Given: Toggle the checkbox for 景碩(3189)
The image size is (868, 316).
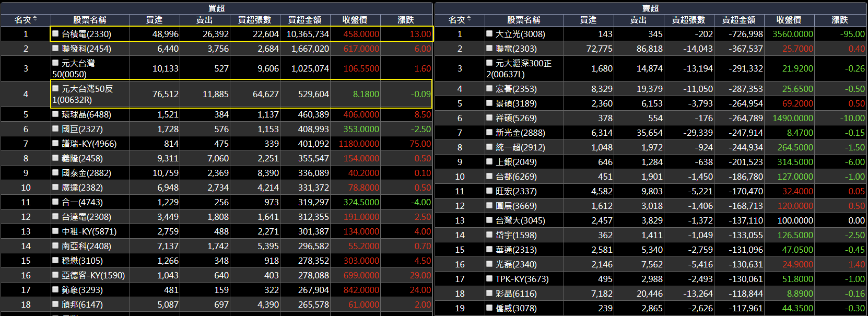Looking at the screenshot, I should [489, 103].
